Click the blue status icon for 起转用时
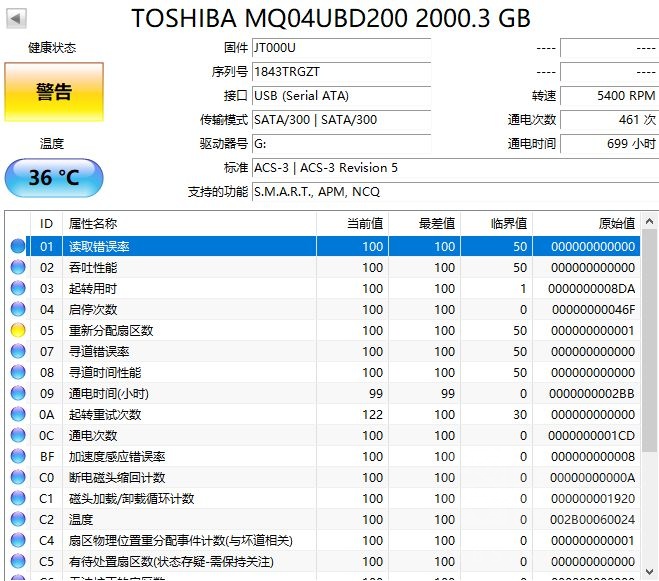 [18, 288]
